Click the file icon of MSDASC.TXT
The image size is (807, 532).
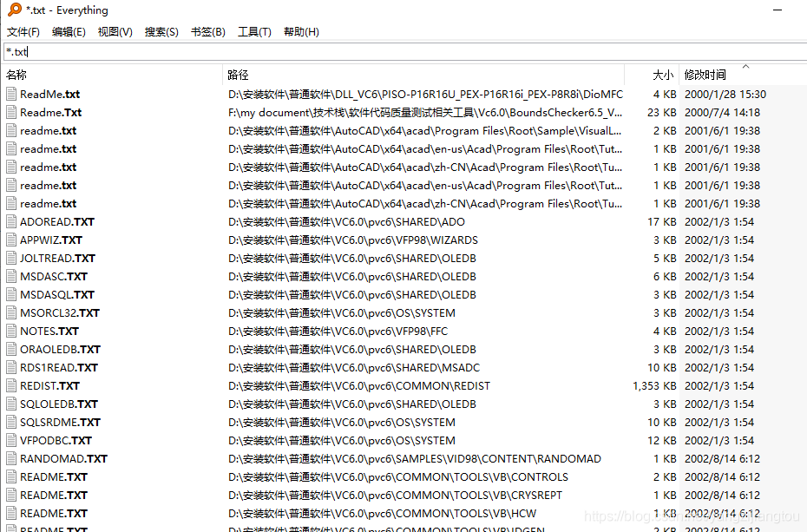[11, 276]
